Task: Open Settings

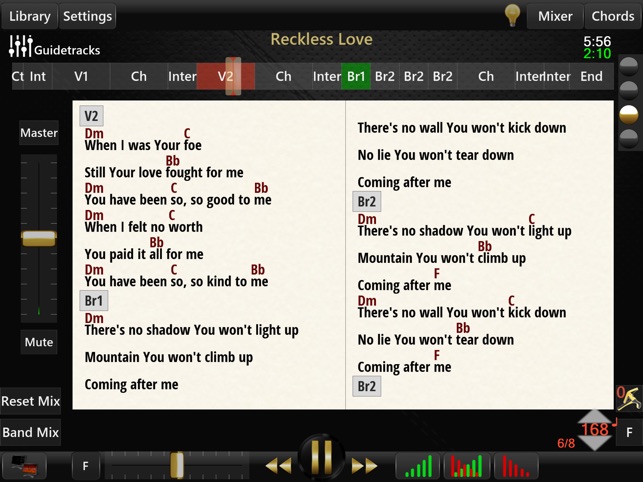Action: point(87,16)
